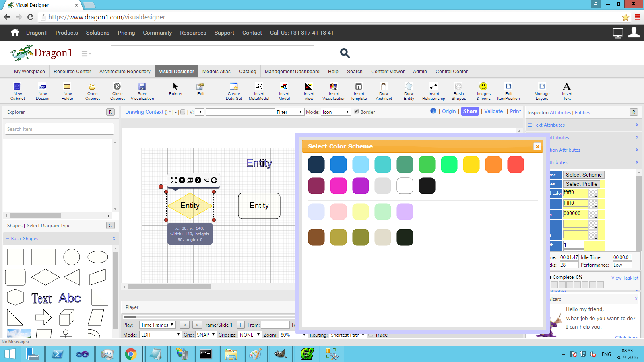Open the Architecture Repository tab
The width and height of the screenshot is (644, 362).
click(125, 71)
